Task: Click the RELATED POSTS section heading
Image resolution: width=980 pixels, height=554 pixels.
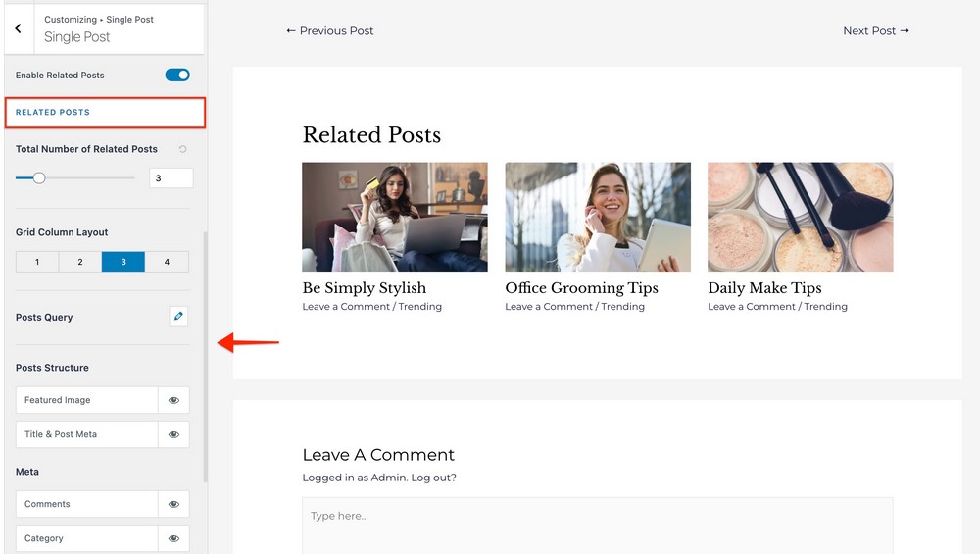Action: (53, 113)
